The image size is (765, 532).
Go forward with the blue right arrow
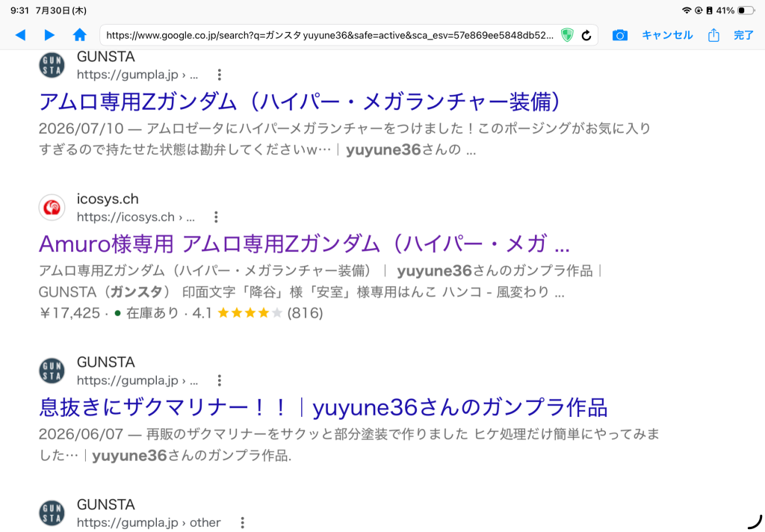point(49,35)
